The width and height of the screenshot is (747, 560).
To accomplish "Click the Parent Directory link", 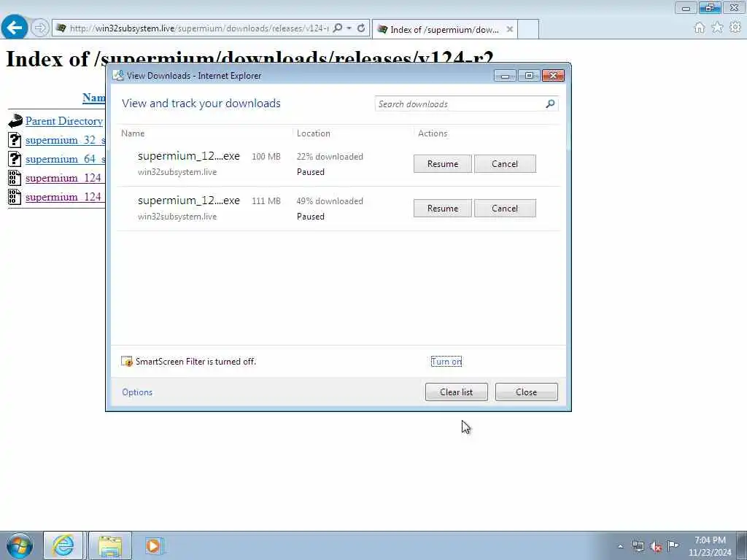I will 64,121.
